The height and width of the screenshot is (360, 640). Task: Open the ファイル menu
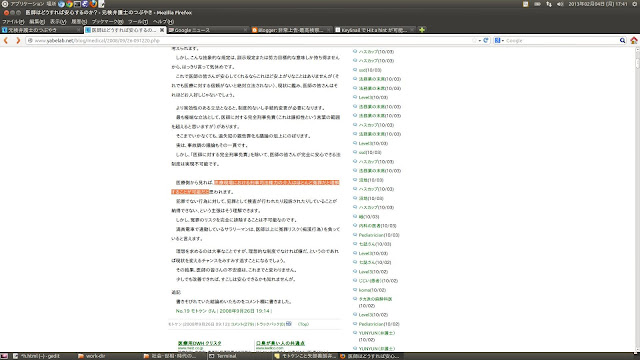13,21
